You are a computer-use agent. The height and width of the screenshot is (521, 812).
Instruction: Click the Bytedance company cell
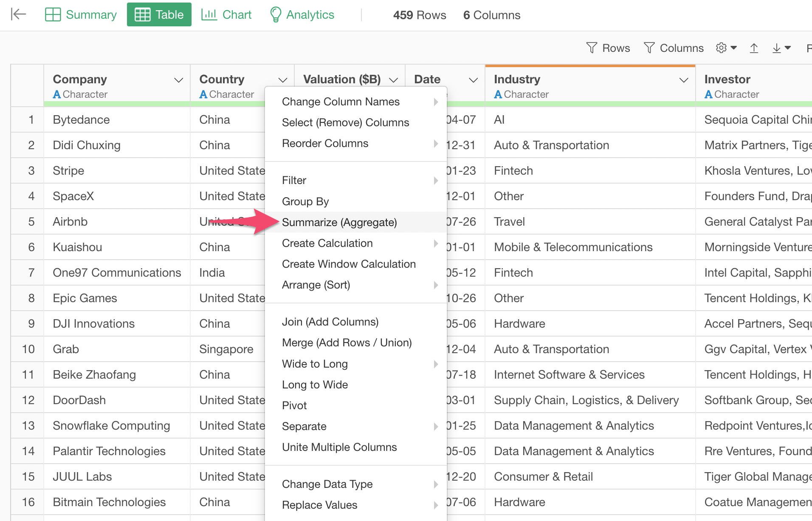click(81, 119)
